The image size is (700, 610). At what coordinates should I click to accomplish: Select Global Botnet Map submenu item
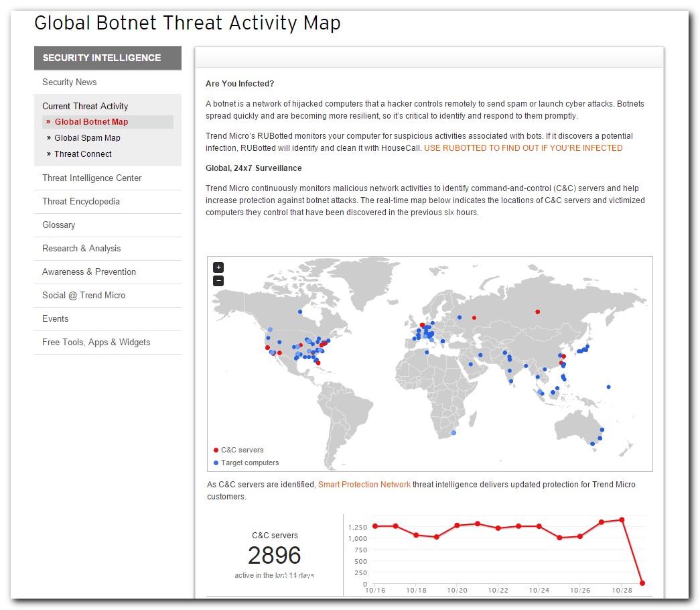point(91,122)
